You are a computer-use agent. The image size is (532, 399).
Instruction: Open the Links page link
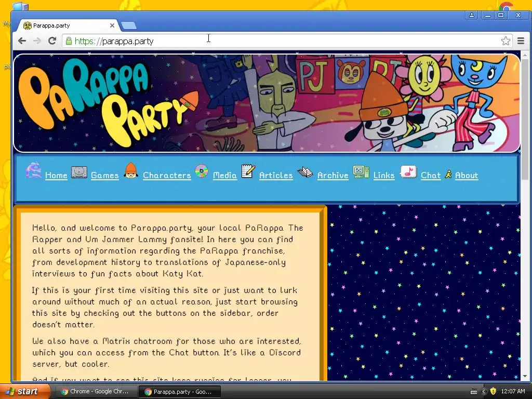(x=384, y=176)
